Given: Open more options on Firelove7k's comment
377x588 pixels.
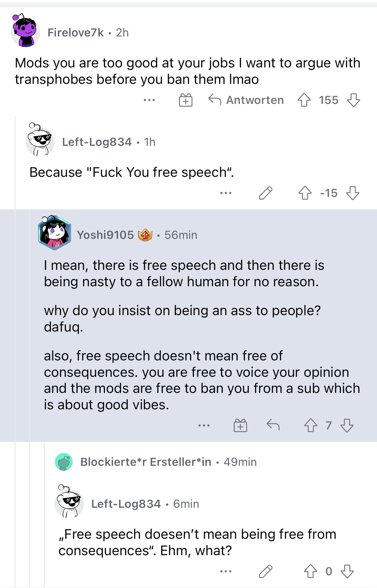Looking at the screenshot, I should (149, 100).
